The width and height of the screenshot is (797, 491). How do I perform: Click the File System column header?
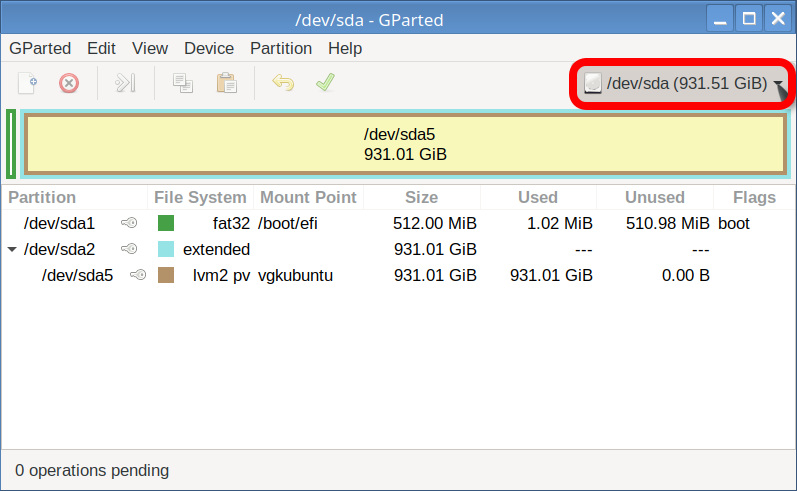tap(200, 197)
